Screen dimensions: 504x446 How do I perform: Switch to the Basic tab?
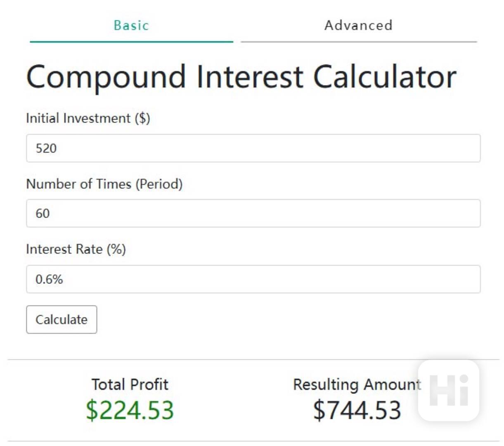click(131, 25)
